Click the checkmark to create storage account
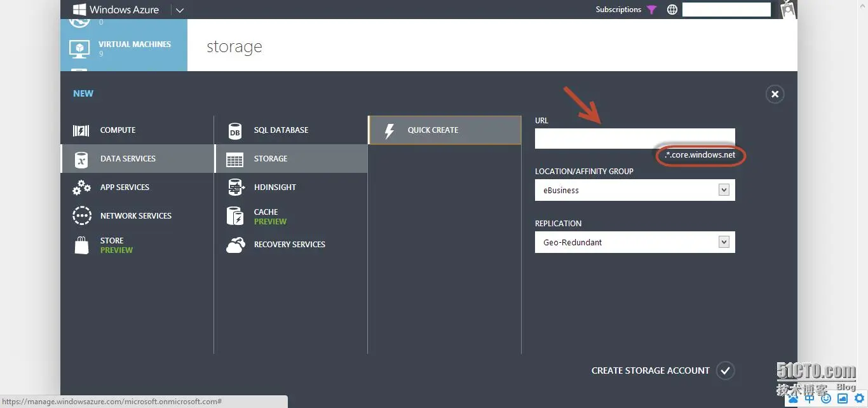 725,371
